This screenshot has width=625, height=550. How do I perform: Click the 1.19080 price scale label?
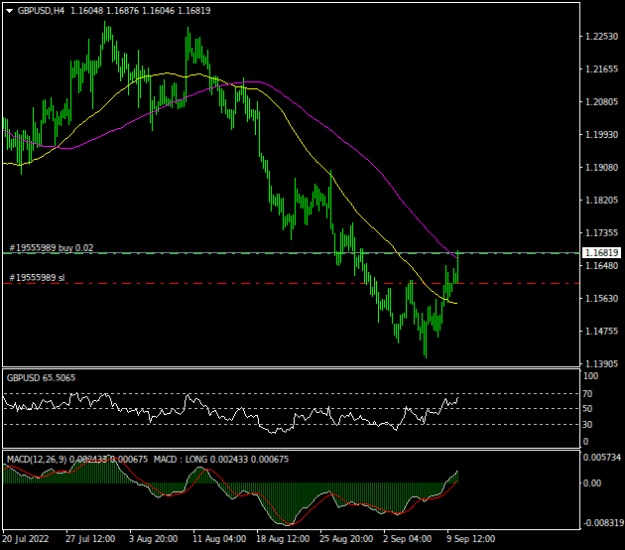[x=601, y=167]
